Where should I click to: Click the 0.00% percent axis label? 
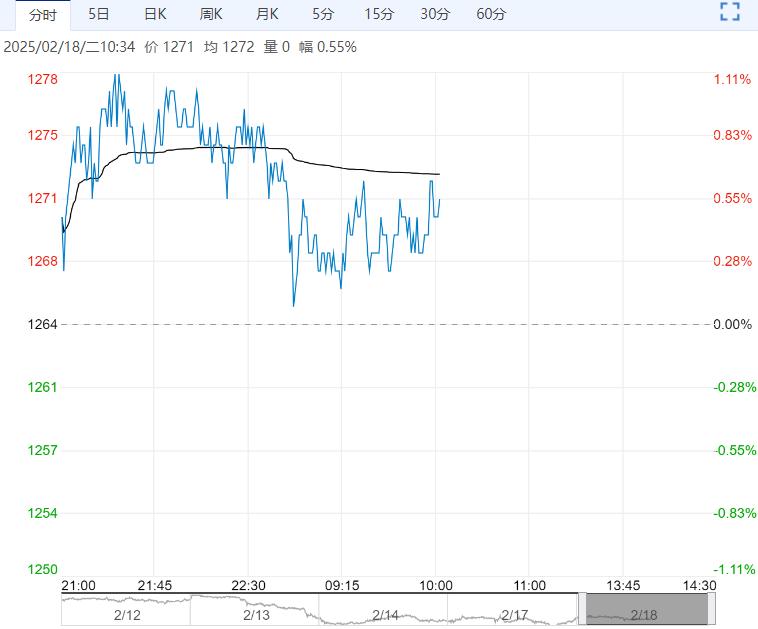pos(732,324)
